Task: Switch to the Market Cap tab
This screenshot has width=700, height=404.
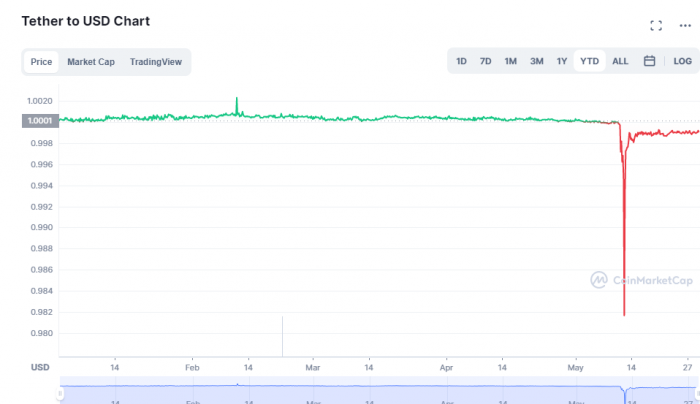Action: click(x=91, y=62)
